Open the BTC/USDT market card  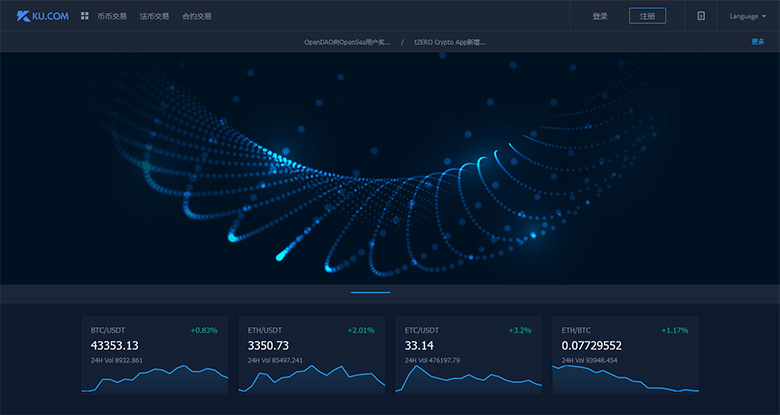click(155, 355)
